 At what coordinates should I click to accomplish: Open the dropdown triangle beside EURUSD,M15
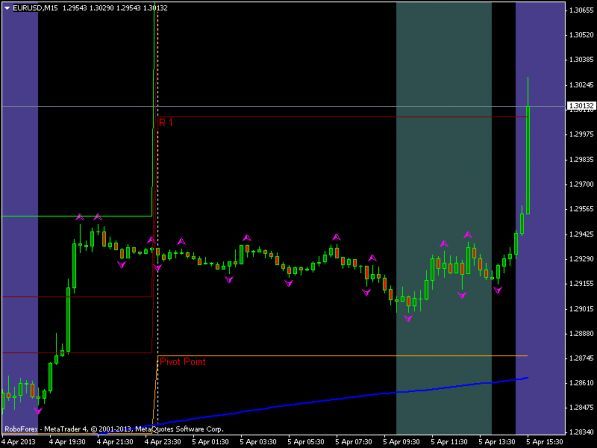pyautogui.click(x=7, y=8)
